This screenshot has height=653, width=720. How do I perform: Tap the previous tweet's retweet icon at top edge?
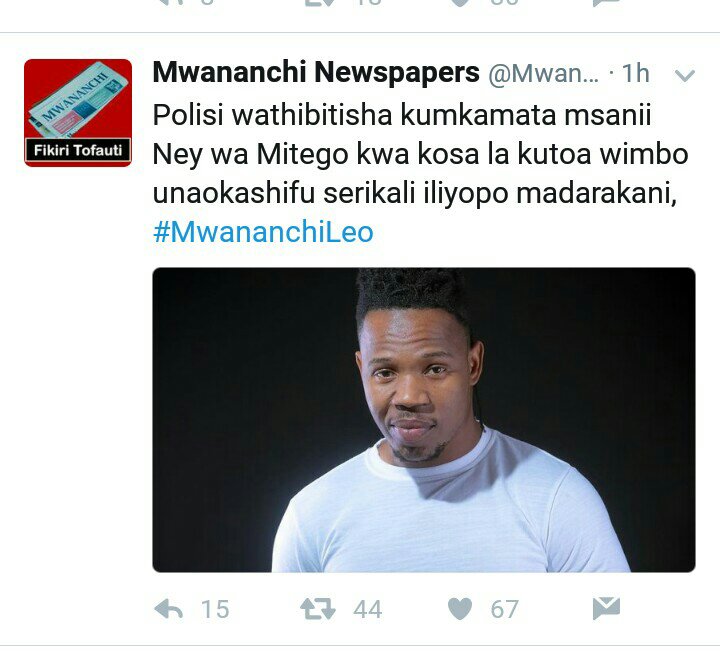[x=319, y=2]
